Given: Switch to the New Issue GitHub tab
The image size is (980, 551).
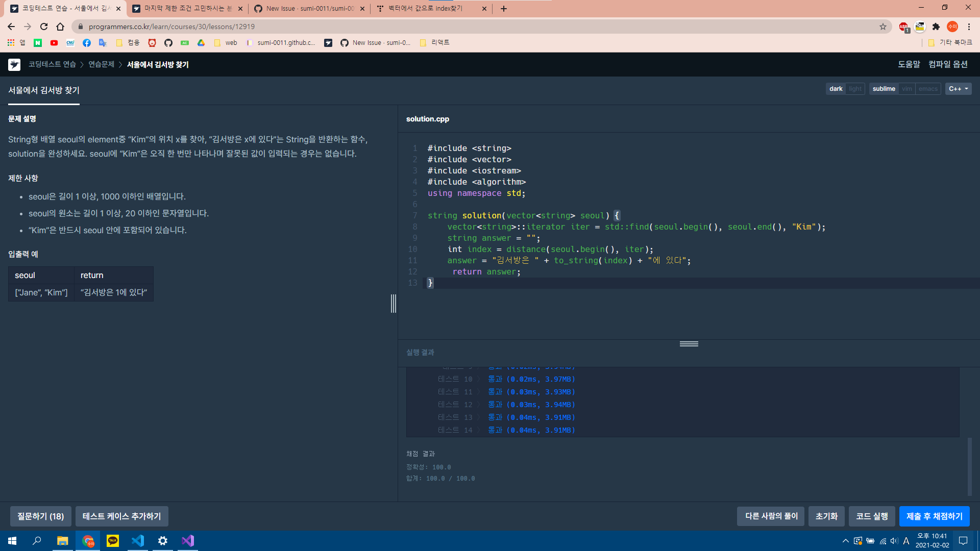Looking at the screenshot, I should (309, 9).
